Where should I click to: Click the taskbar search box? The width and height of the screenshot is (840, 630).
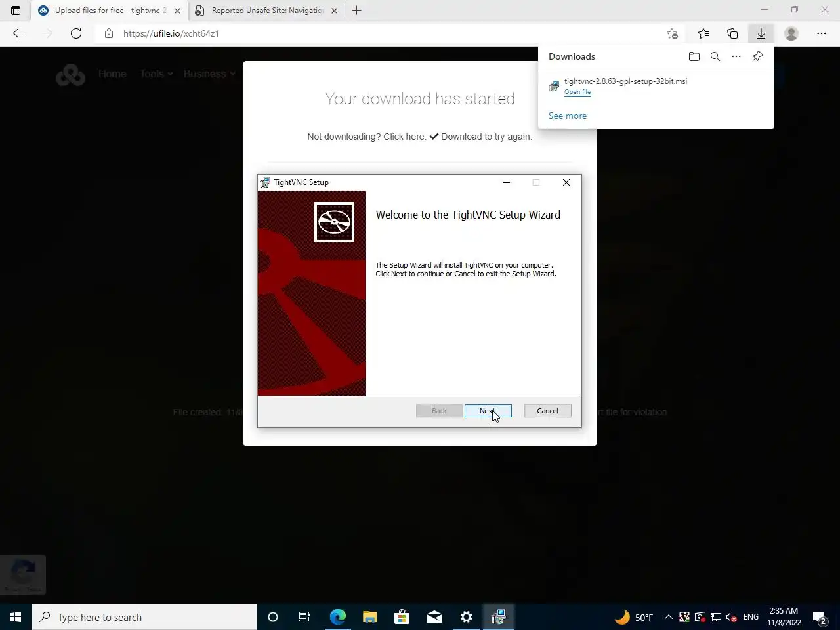144,617
